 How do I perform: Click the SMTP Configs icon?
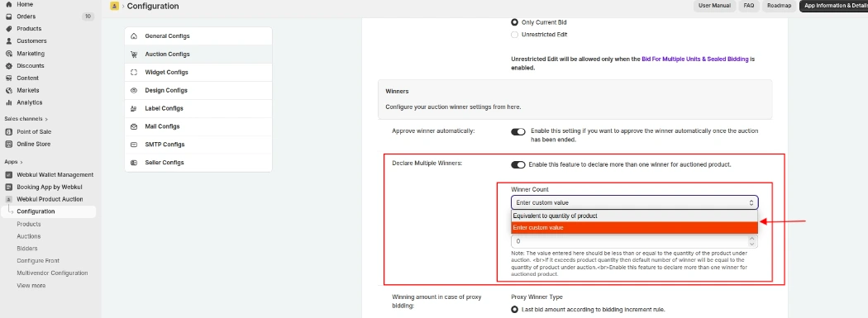133,145
